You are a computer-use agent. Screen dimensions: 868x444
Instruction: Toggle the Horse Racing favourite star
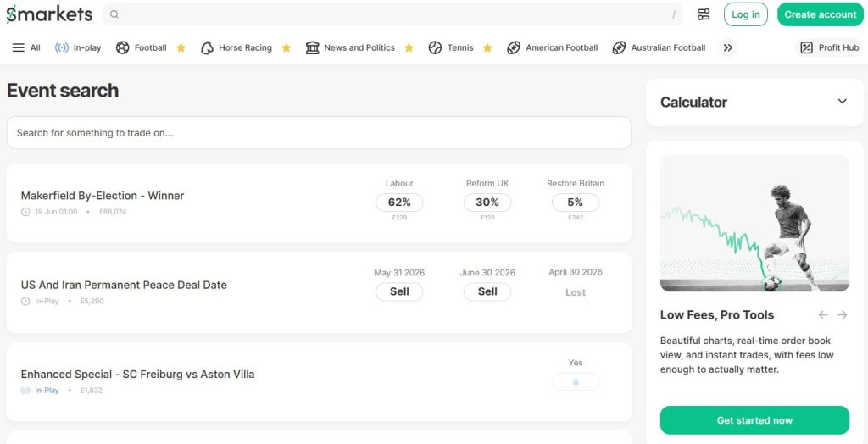(x=287, y=47)
